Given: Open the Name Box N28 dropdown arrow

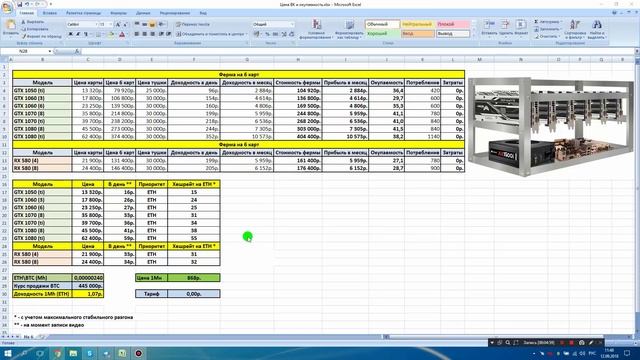Looking at the screenshot, I should pyautogui.click(x=50, y=51).
